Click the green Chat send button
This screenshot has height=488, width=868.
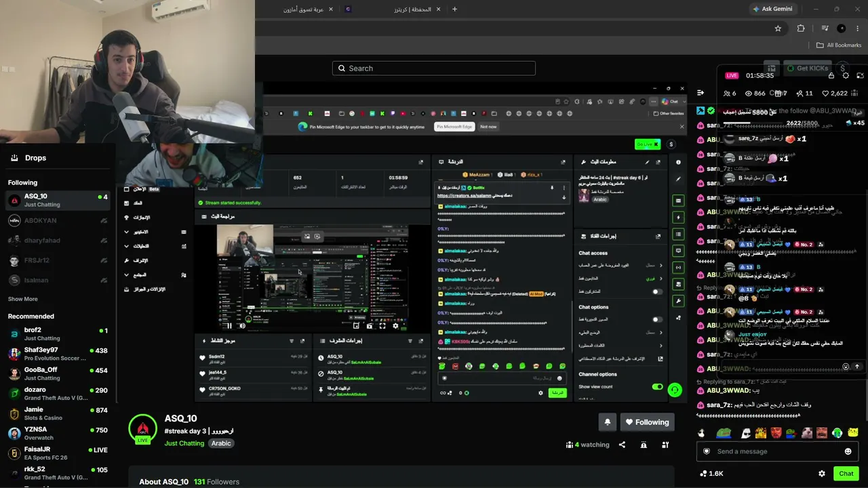[846, 474]
